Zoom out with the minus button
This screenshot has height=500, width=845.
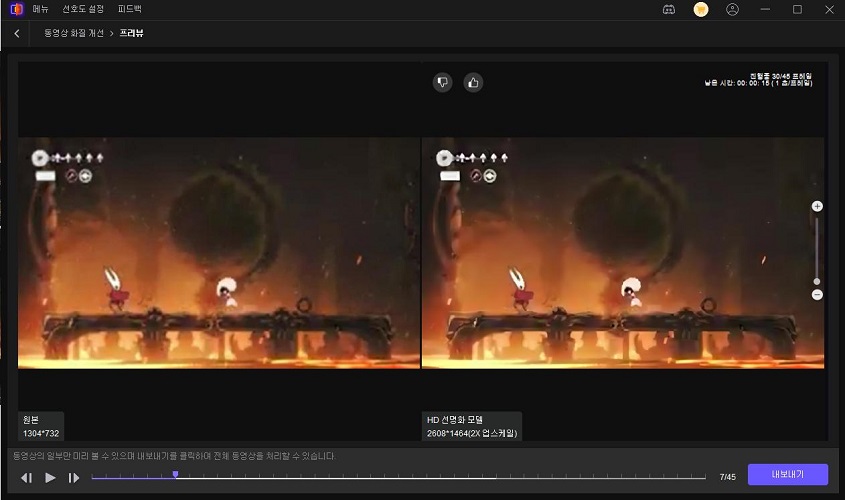point(817,294)
